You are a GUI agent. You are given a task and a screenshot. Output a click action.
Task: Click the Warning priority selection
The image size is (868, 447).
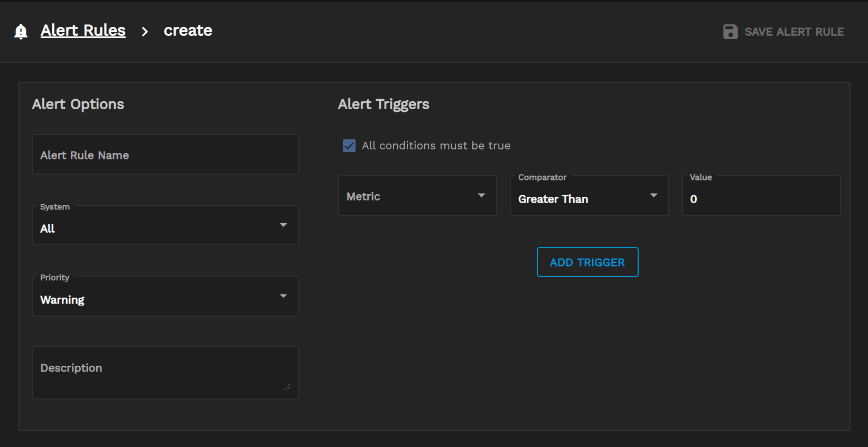[x=62, y=300]
